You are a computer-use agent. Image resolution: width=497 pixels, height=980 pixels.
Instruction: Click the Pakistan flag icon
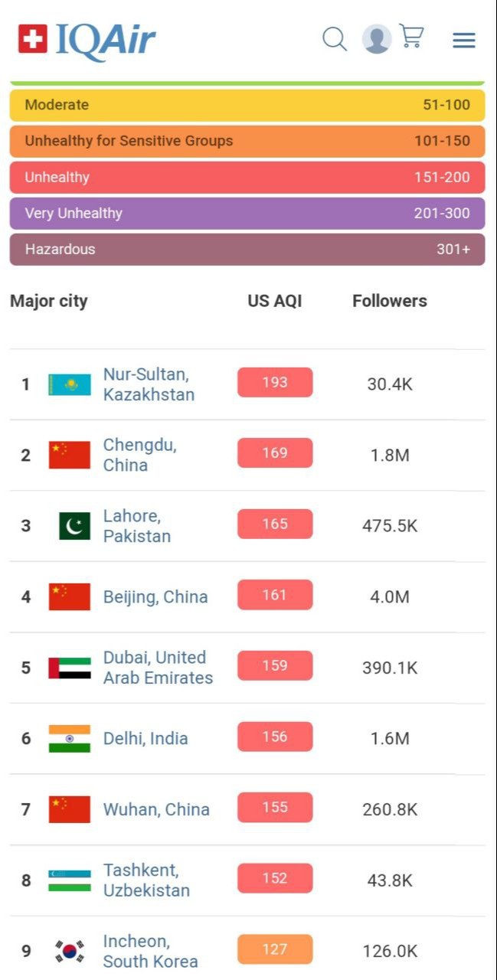tap(74, 526)
